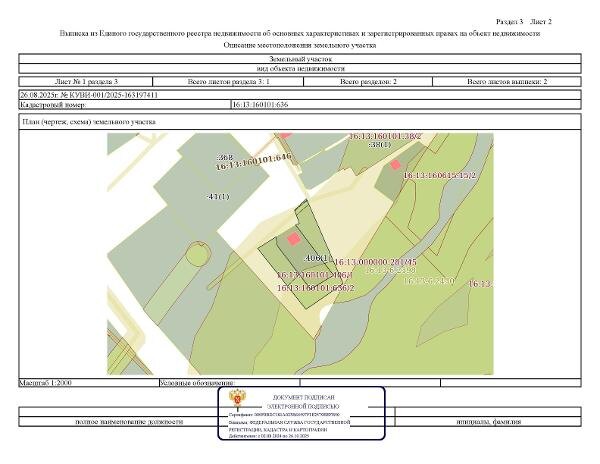Click the subtitle 'Описание местоположения земельного участка'
This screenshot has width=600, height=464.
coord(300,46)
